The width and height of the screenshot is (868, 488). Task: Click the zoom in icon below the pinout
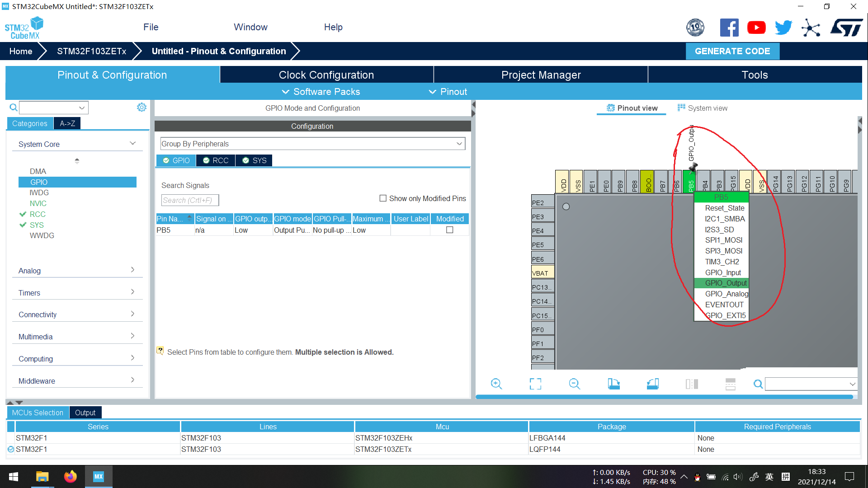point(496,384)
